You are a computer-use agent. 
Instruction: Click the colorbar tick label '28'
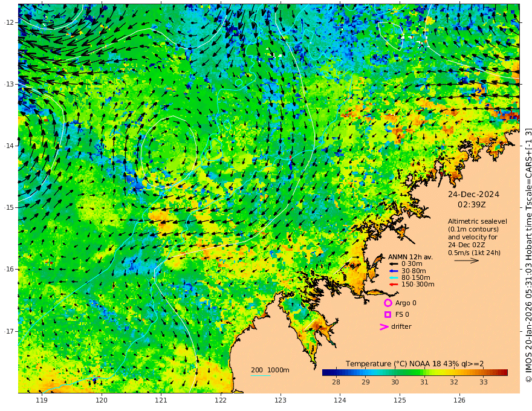[x=336, y=382]
